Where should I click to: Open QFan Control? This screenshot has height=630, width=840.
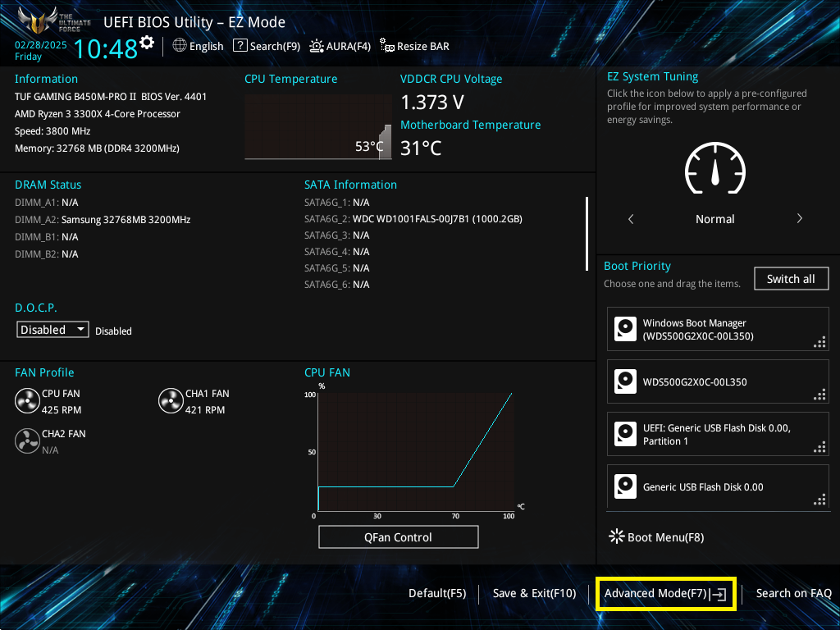398,536
